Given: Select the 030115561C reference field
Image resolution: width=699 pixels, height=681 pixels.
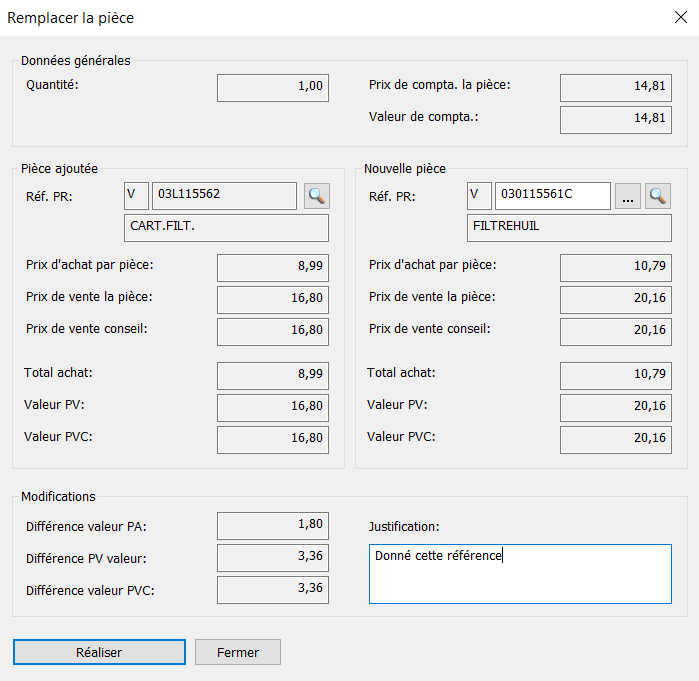Looking at the screenshot, I should pyautogui.click(x=553, y=196).
